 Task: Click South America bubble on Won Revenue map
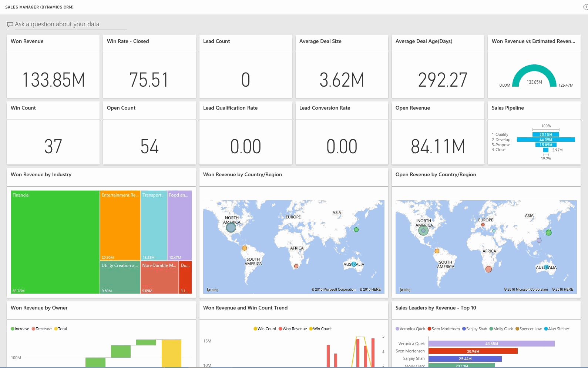(244, 248)
